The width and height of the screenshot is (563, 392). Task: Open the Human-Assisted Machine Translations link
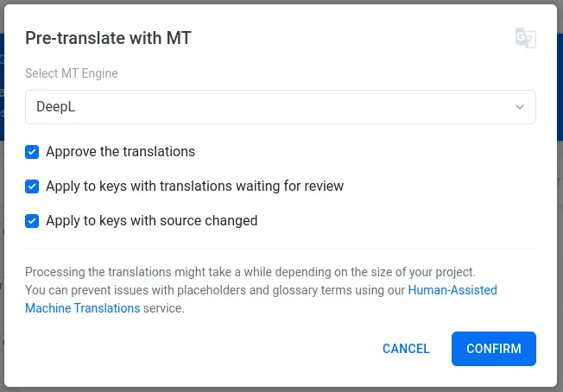coord(452,290)
